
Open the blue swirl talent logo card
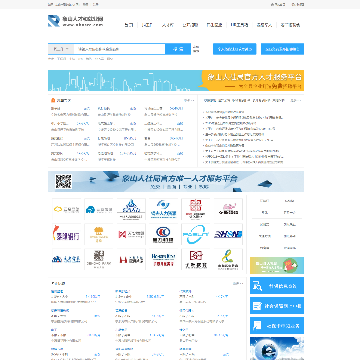pyautogui.click(x=163, y=209)
